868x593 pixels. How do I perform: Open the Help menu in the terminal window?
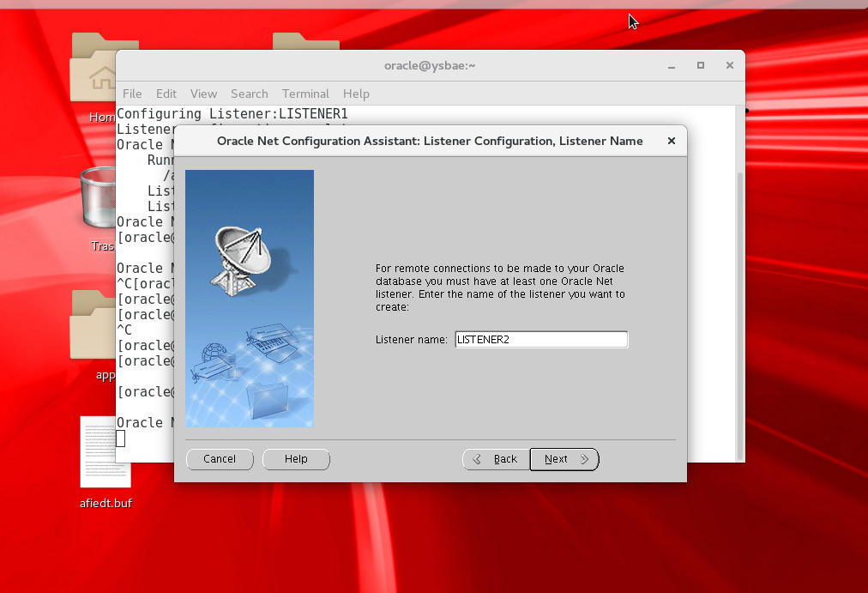(356, 94)
